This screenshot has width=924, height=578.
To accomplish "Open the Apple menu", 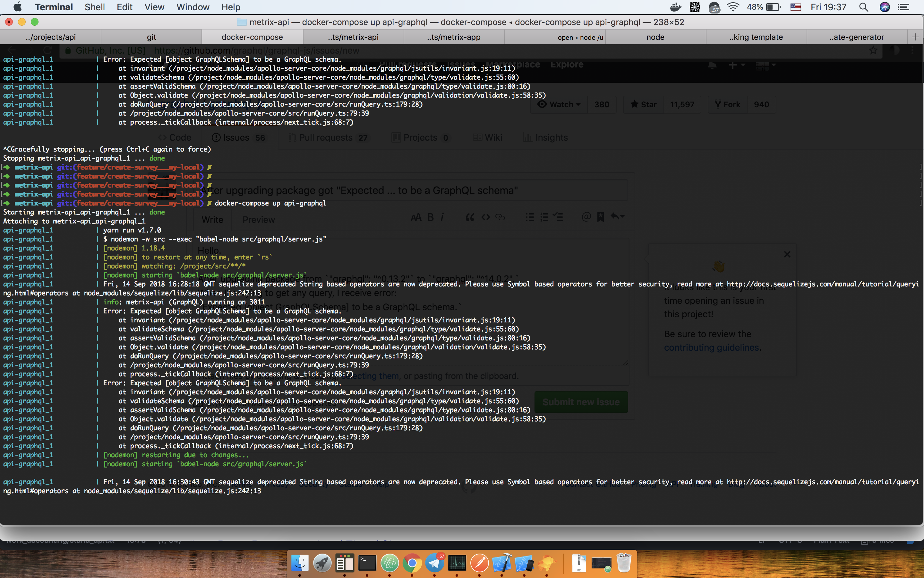I will (x=18, y=7).
